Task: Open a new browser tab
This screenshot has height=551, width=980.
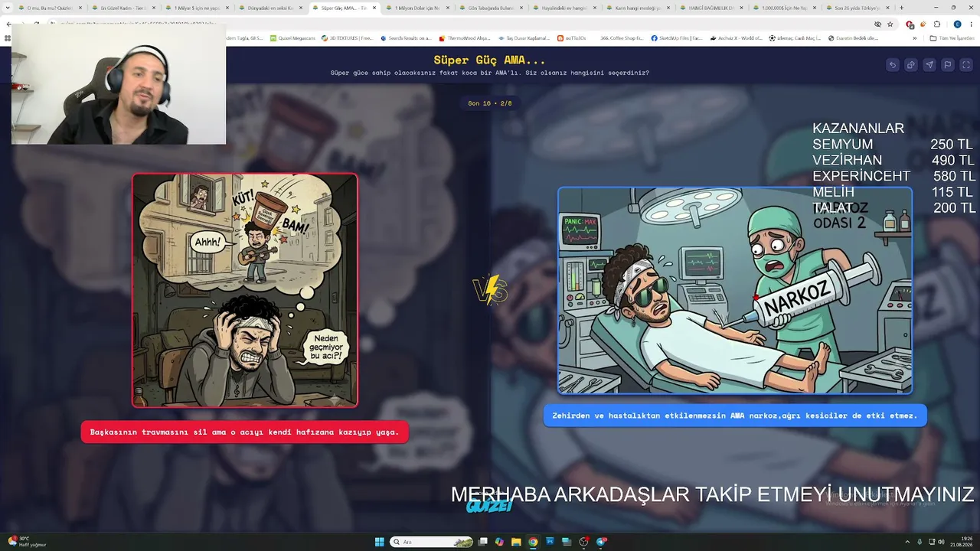Action: tap(901, 8)
